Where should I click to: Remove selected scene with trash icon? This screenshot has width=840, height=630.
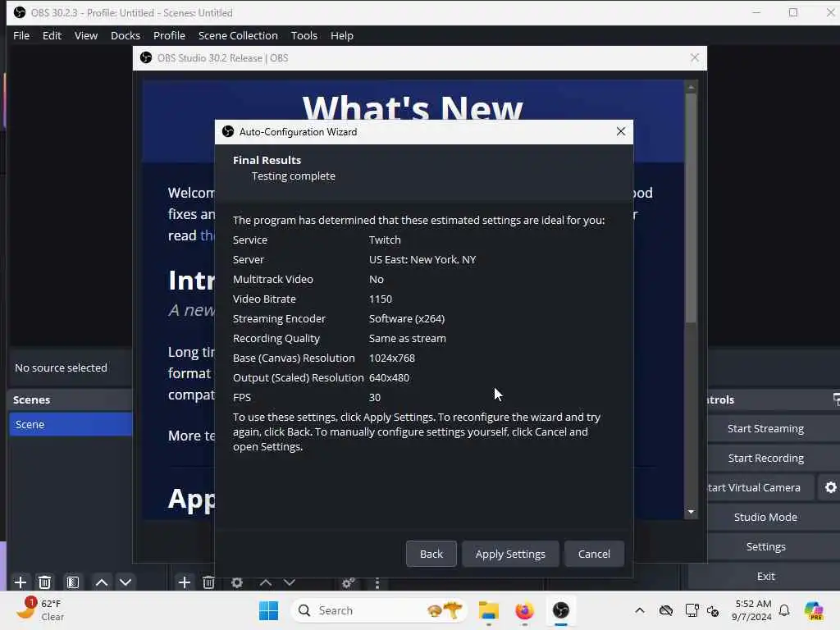coord(45,582)
